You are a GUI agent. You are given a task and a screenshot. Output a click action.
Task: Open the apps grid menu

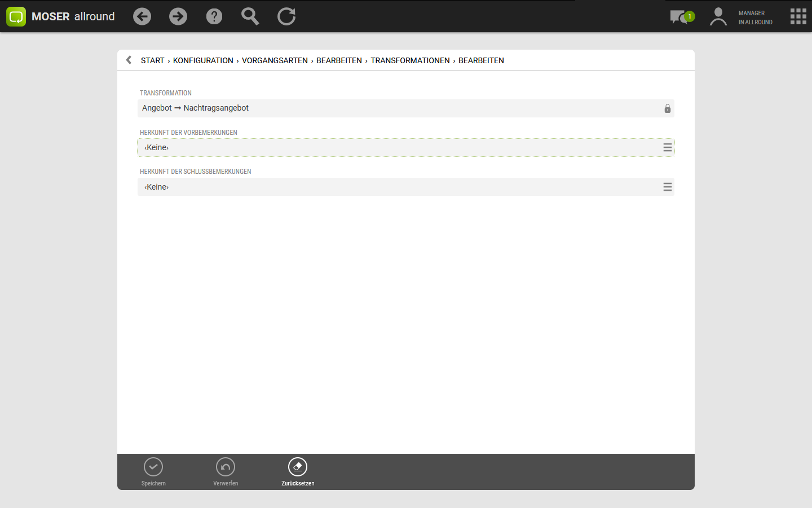coord(798,16)
